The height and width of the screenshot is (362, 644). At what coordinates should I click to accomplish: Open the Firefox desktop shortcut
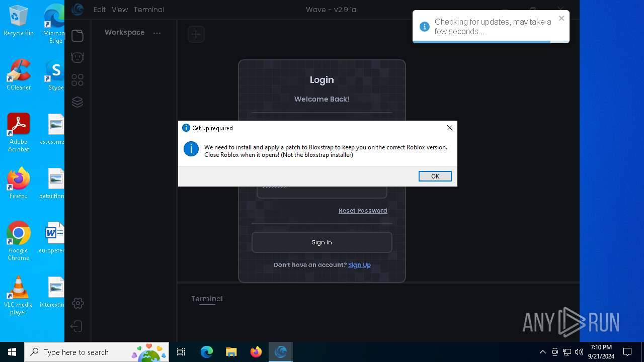[x=19, y=184]
